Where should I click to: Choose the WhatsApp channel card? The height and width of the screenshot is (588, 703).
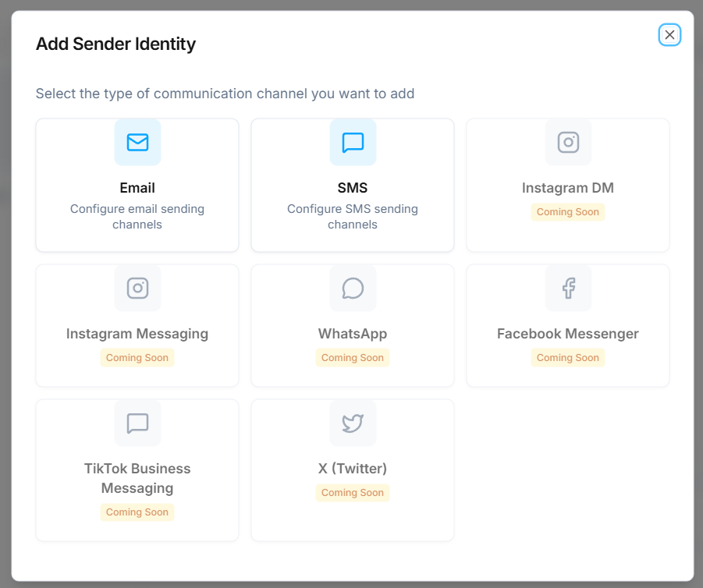tap(353, 325)
